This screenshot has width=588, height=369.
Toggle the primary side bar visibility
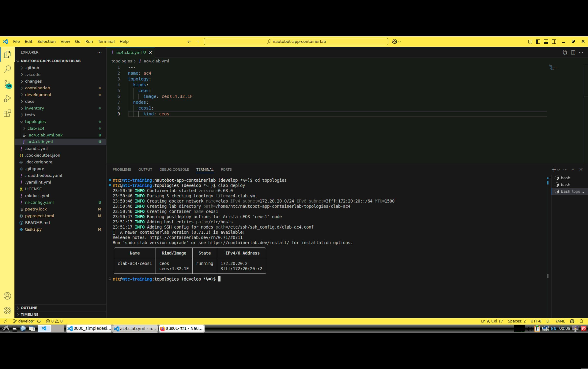pyautogui.click(x=538, y=42)
